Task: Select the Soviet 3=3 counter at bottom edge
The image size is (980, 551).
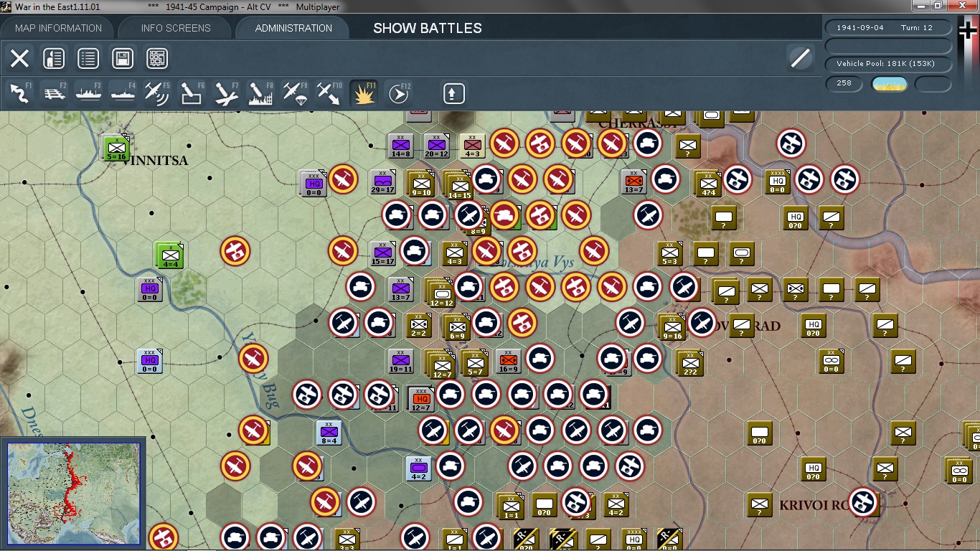Action: 347,540
